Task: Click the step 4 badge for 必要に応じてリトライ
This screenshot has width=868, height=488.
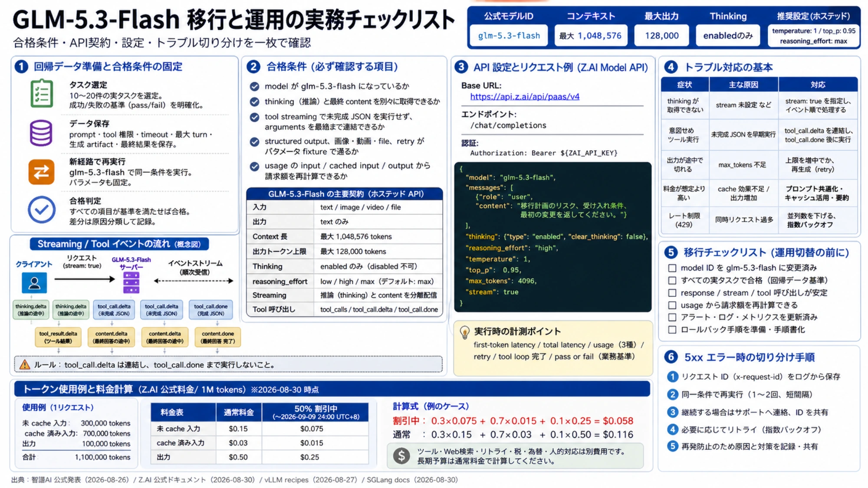Action: coord(672,429)
